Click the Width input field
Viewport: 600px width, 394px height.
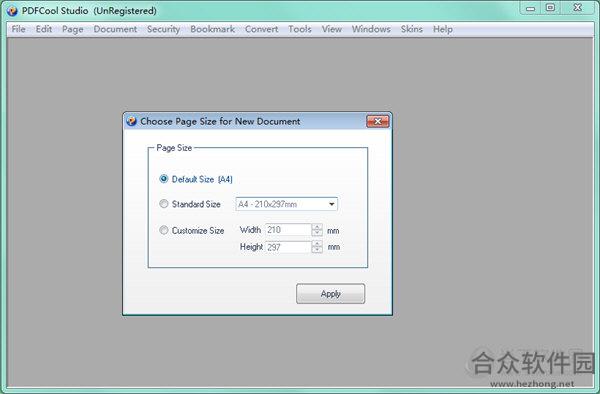[x=289, y=230]
